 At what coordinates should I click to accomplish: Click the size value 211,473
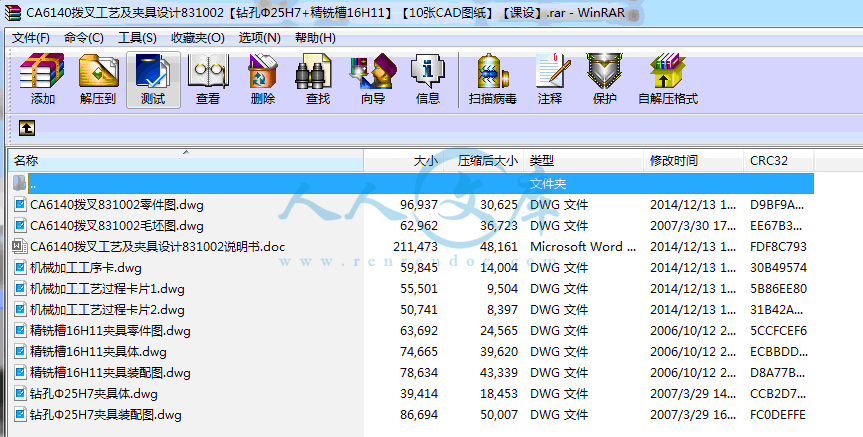tap(416, 247)
